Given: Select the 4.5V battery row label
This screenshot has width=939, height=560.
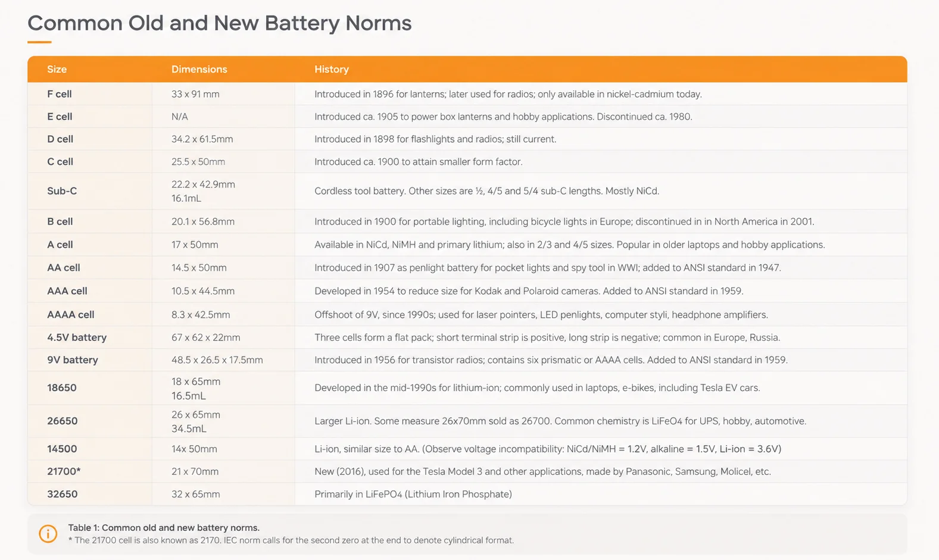Looking at the screenshot, I should point(77,337).
